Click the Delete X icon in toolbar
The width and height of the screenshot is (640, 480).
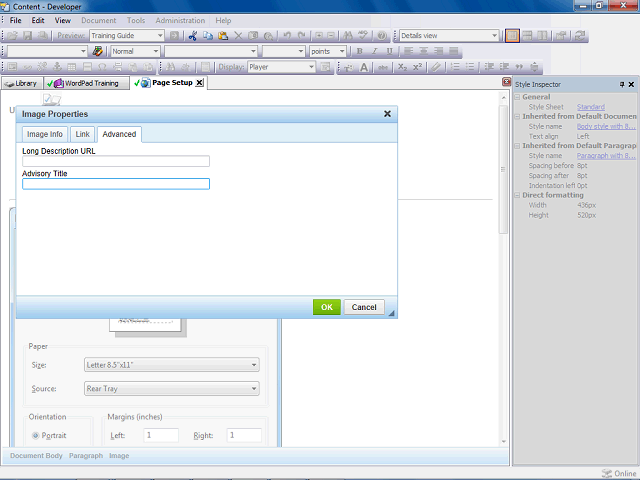point(238,36)
